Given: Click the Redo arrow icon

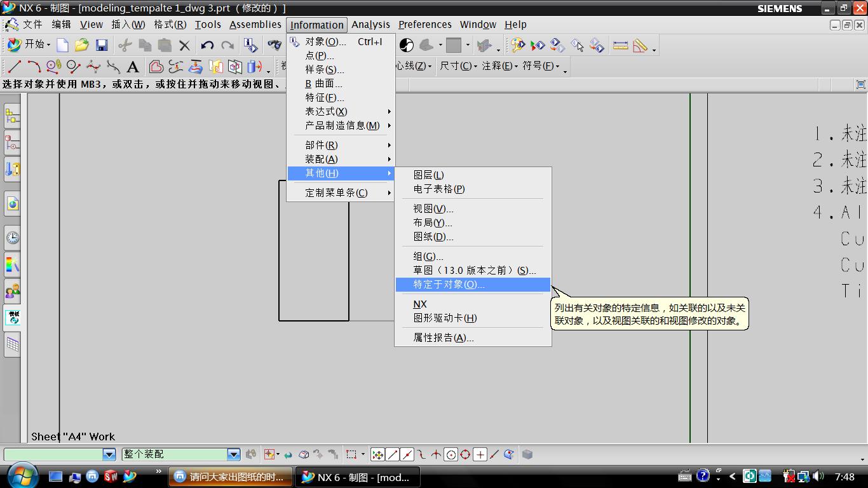Looking at the screenshot, I should tap(227, 45).
